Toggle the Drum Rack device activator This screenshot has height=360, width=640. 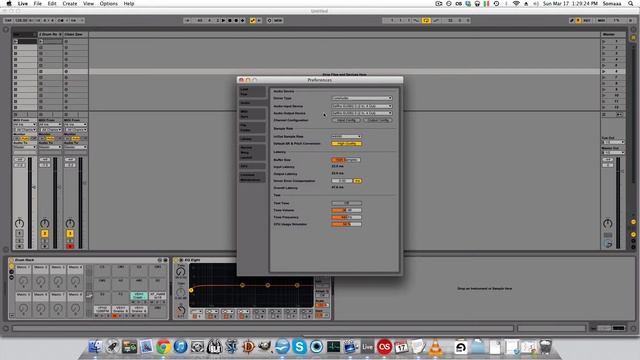point(11,260)
